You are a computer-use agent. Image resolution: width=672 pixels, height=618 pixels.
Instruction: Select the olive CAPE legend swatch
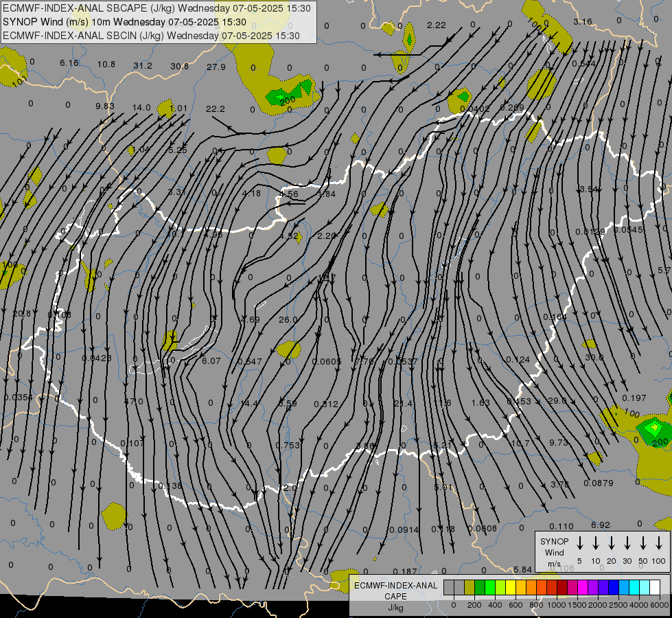pos(470,588)
